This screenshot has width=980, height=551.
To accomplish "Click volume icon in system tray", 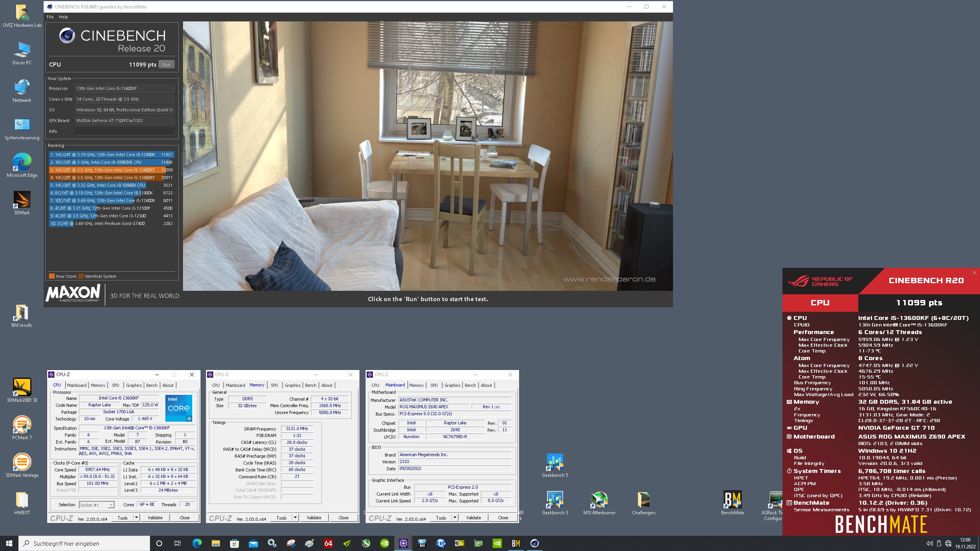I will click(x=929, y=544).
